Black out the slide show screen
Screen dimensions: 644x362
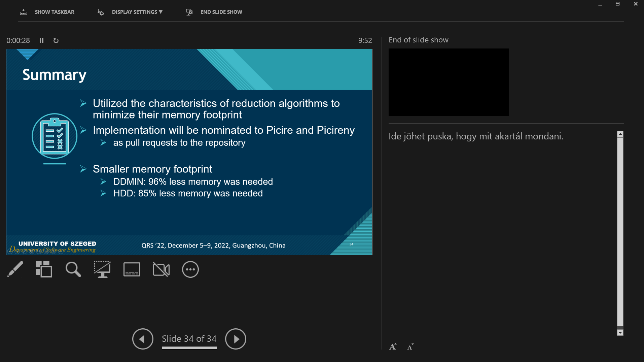coord(102,269)
